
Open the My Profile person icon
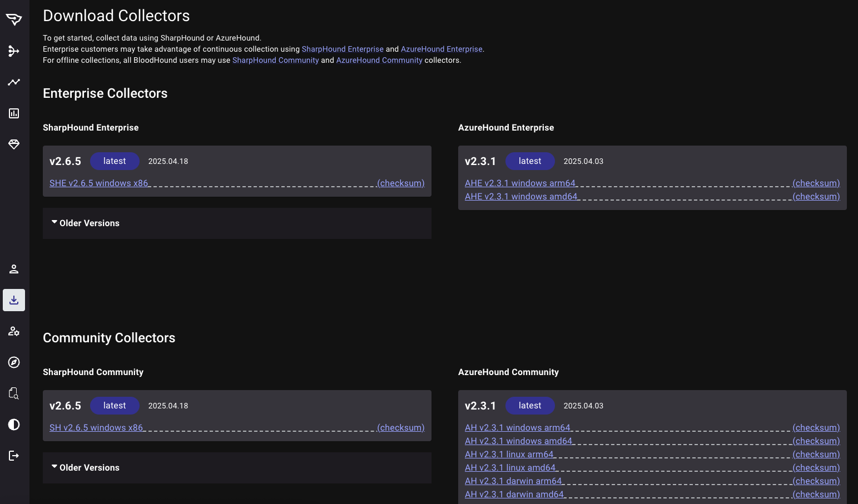point(14,269)
